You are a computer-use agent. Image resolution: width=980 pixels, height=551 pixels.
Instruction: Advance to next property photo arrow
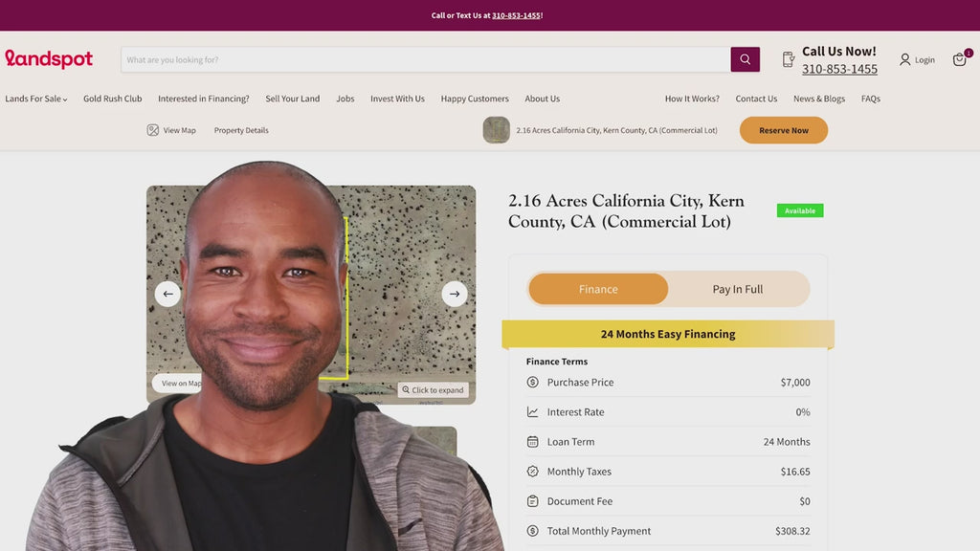(455, 294)
